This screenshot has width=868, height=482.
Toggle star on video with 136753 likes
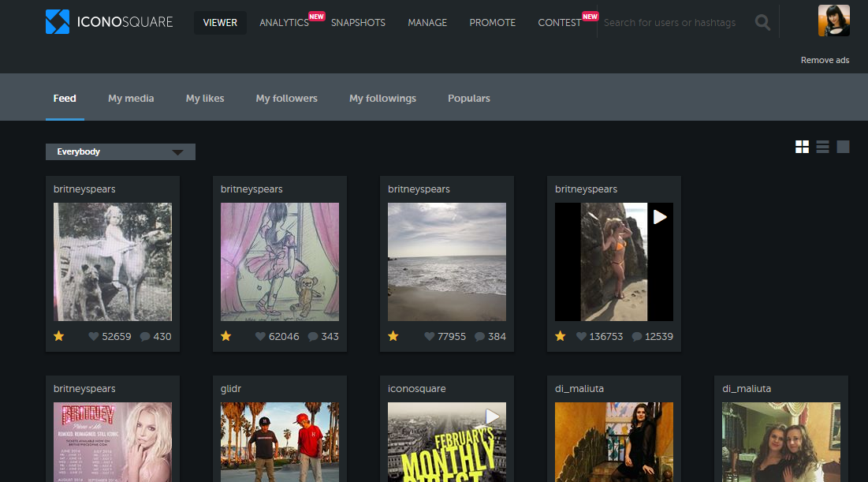click(561, 336)
